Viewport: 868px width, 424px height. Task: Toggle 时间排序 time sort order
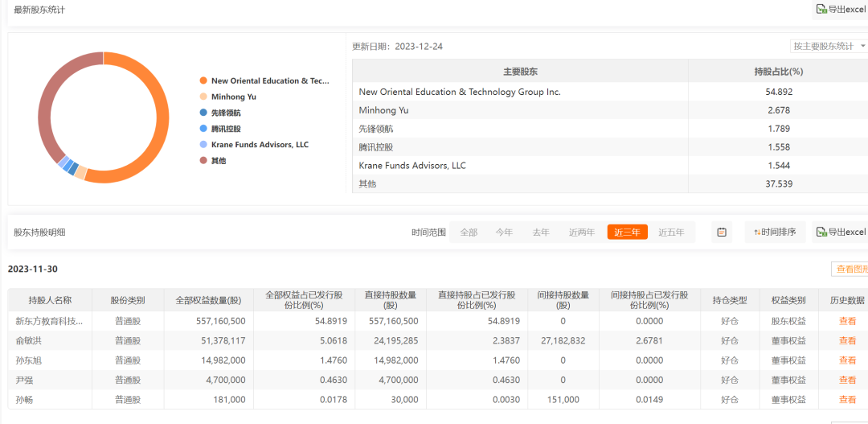pos(775,233)
